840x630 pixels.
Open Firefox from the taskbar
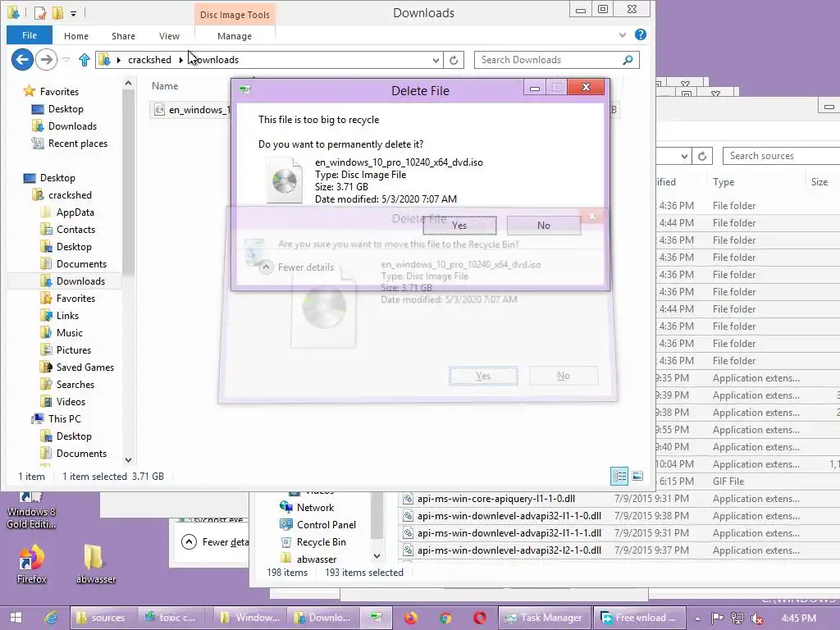411,618
